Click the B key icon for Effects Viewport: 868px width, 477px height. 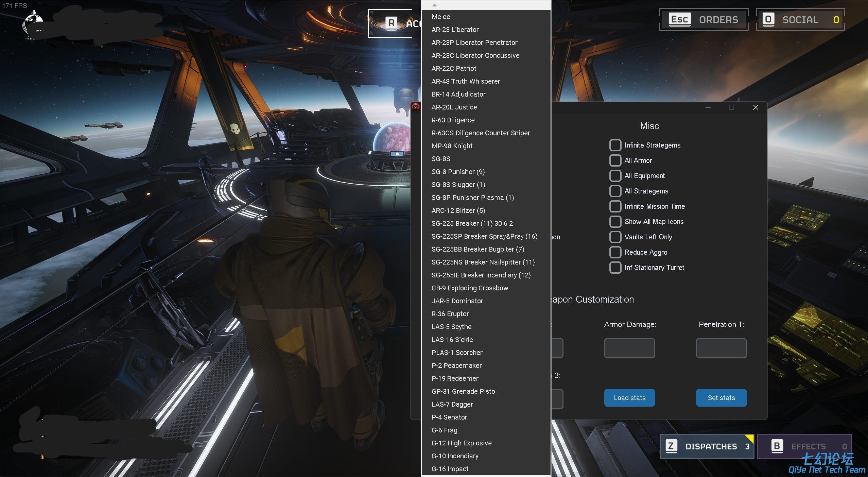[777, 446]
